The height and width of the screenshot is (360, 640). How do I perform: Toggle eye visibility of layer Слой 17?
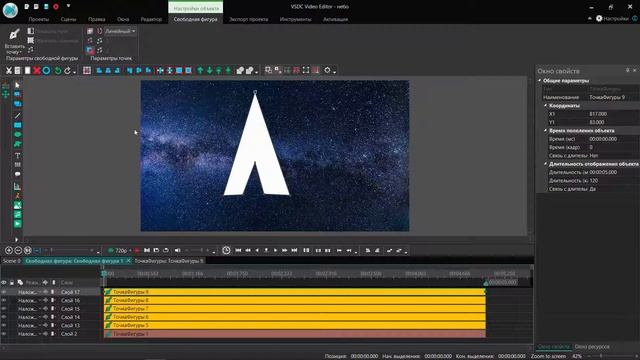pos(4,292)
